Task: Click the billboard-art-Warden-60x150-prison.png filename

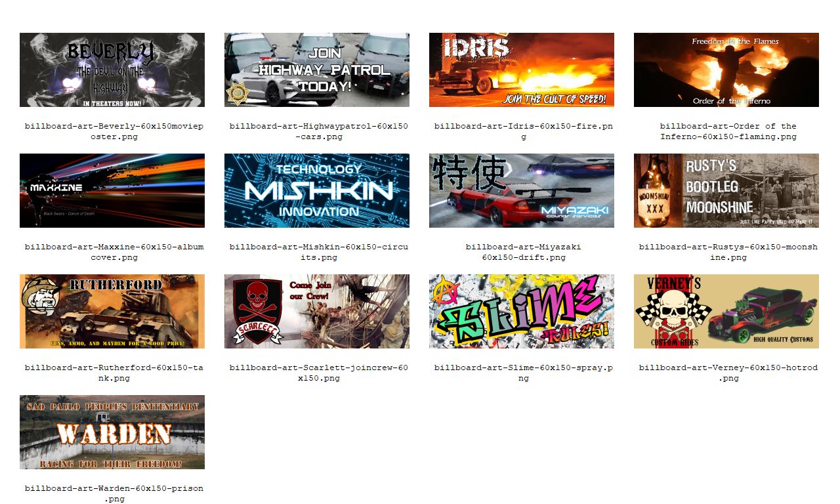Action: coord(114,493)
